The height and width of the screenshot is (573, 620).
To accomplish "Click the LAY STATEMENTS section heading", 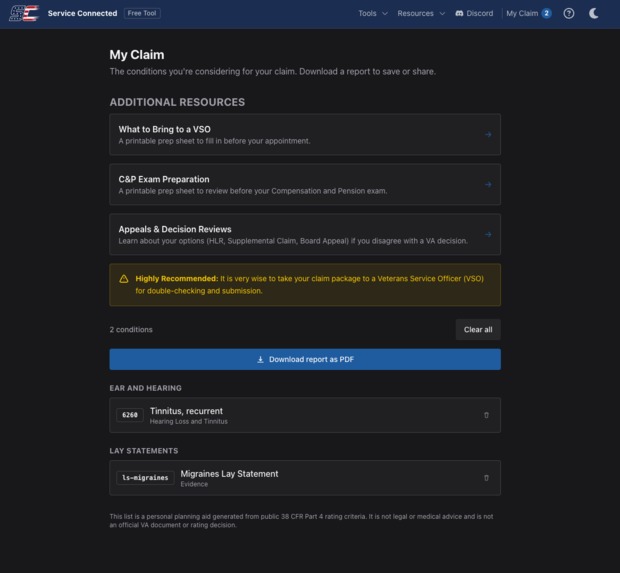I will point(144,451).
